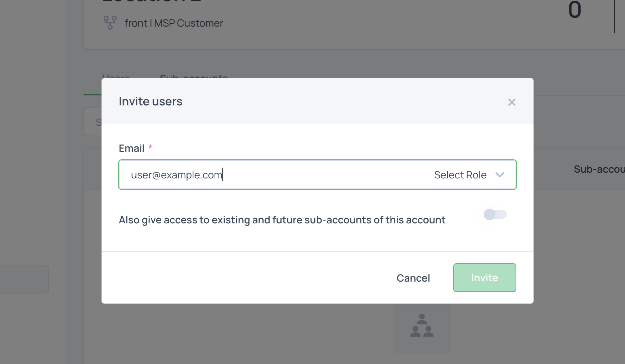Click the search box behind the dialog
Screen dimensions: 625x364
point(93,122)
